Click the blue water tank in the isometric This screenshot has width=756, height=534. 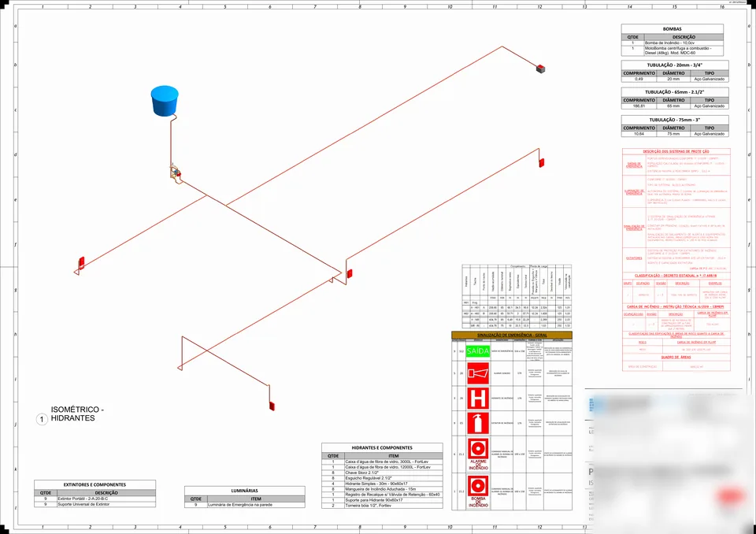tap(165, 101)
